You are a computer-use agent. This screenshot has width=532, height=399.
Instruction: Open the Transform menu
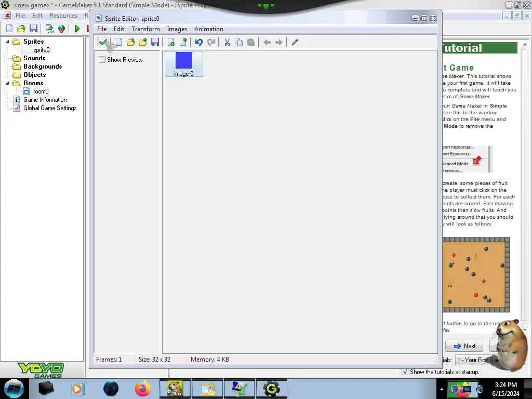145,29
